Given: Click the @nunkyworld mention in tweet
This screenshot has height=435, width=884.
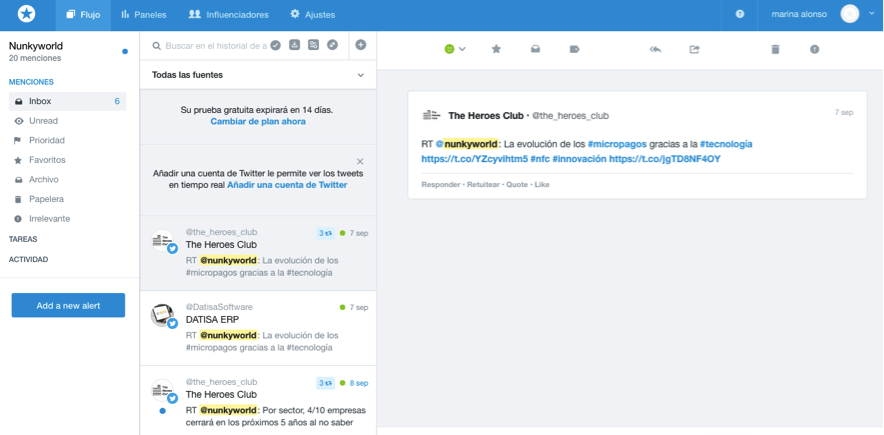Looking at the screenshot, I should (467, 144).
